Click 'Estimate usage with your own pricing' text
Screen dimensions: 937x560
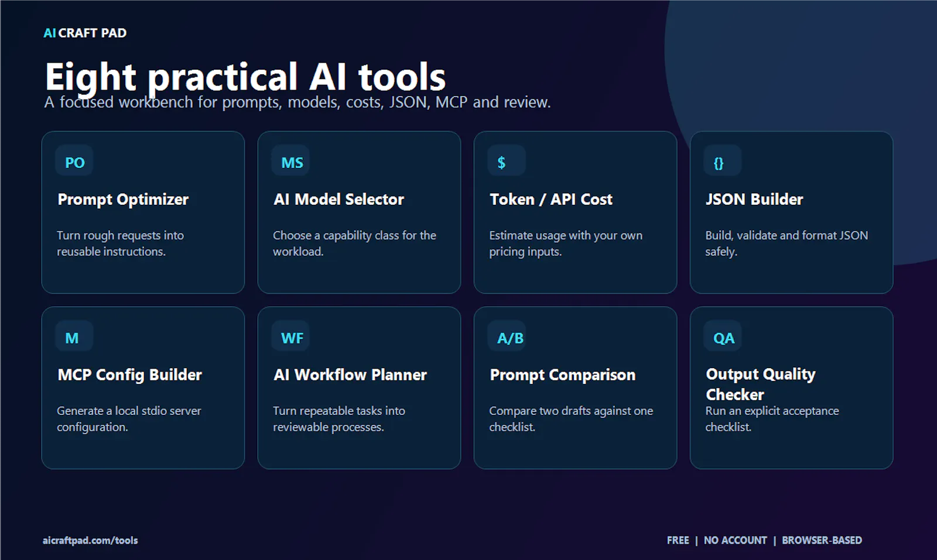coord(566,243)
